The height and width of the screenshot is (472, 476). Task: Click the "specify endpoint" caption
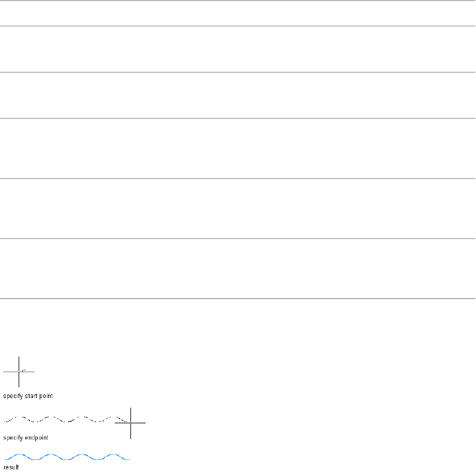(26, 438)
